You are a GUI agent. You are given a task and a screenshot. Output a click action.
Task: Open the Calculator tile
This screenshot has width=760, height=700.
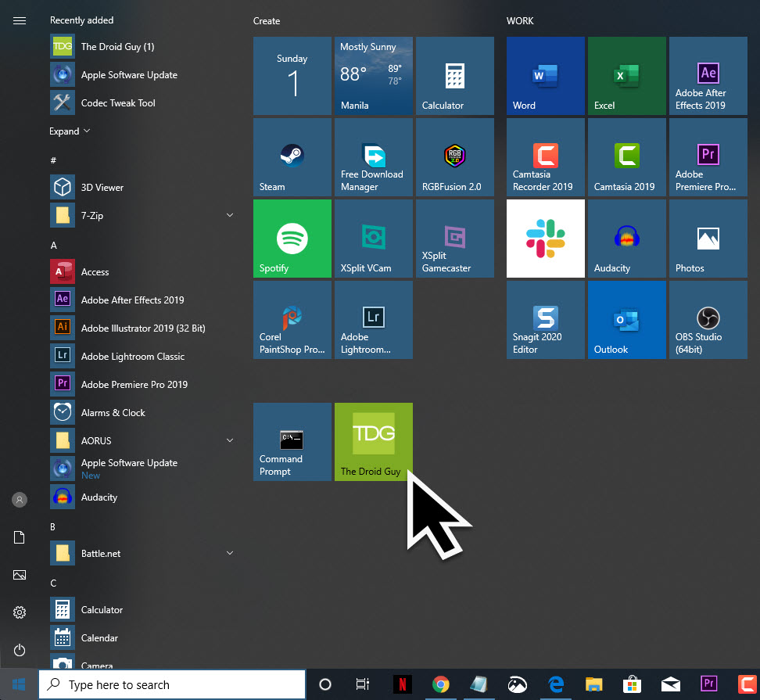(x=455, y=76)
